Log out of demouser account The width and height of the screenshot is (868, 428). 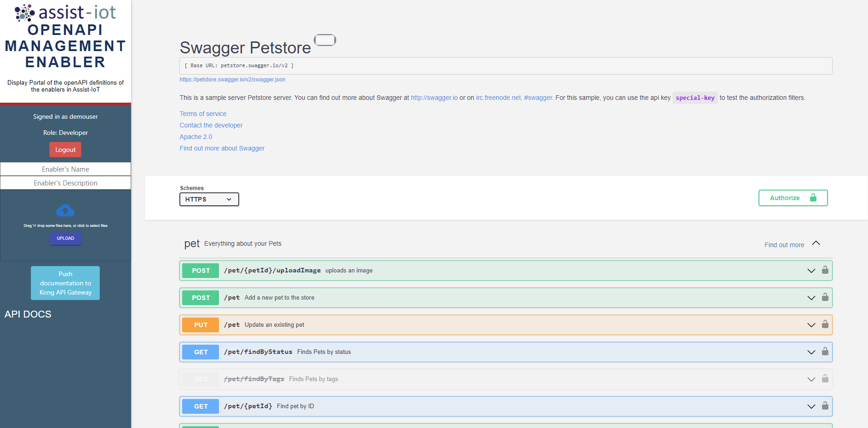(65, 150)
